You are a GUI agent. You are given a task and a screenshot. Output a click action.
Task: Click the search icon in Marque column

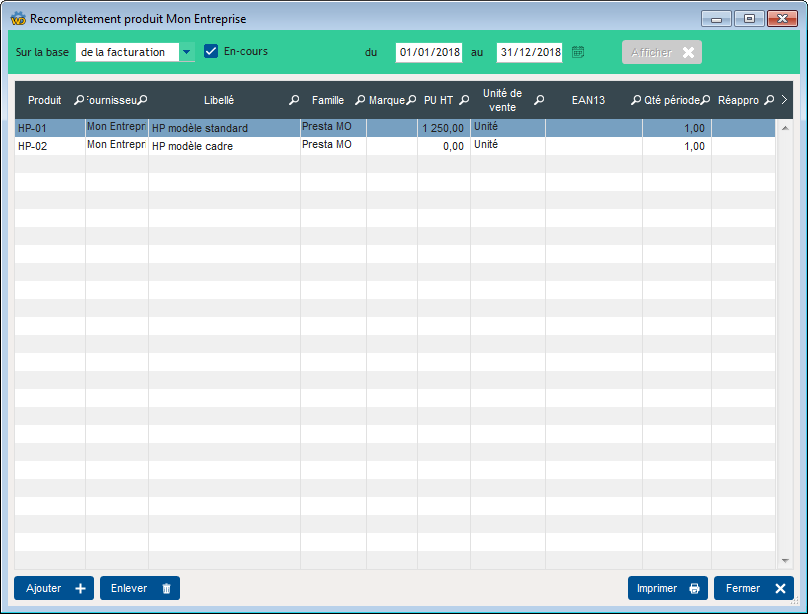click(411, 100)
